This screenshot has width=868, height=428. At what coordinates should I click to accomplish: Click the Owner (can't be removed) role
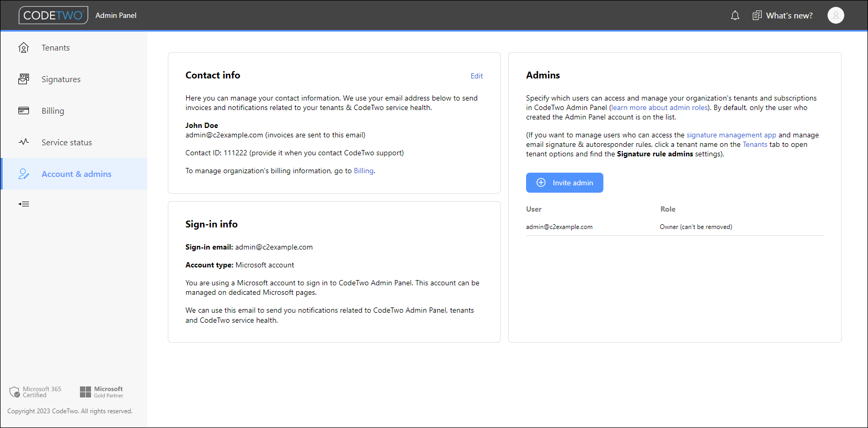(696, 227)
